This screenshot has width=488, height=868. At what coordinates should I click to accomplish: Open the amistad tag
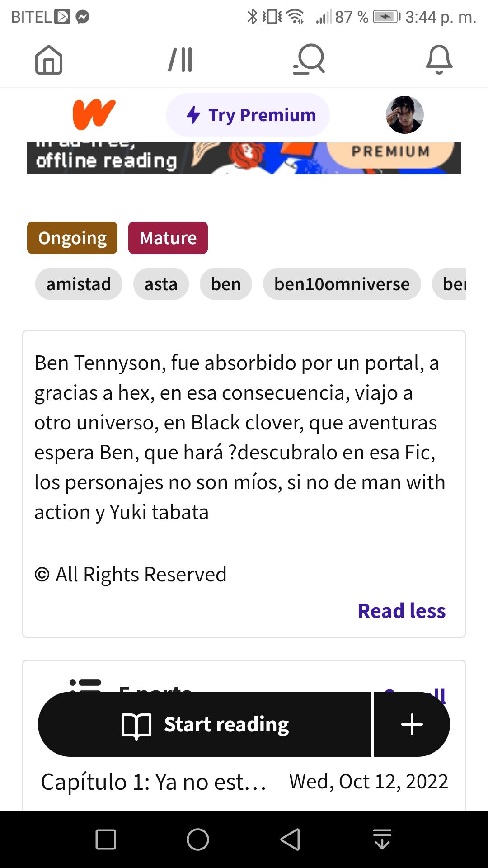[79, 284]
